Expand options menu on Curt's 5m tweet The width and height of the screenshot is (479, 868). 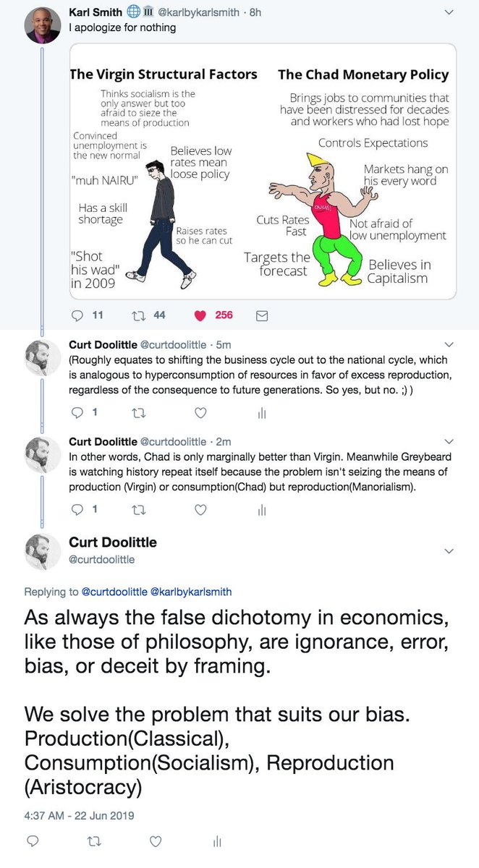point(449,344)
